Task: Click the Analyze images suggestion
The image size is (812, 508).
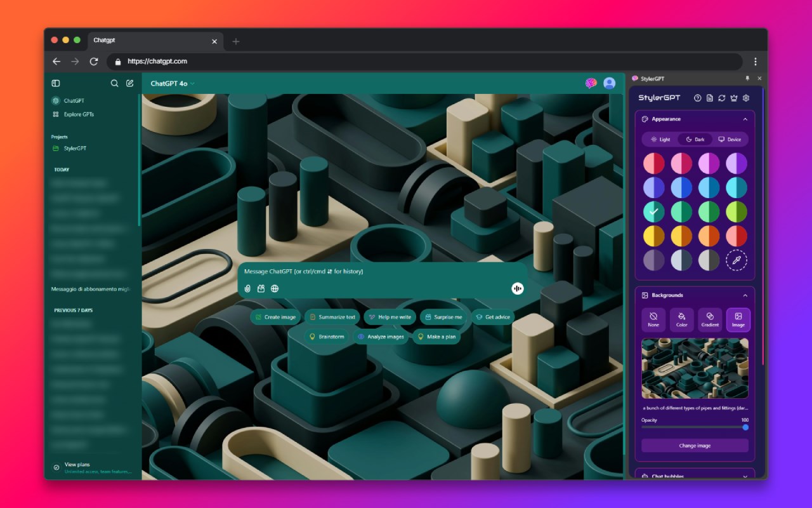Action: click(381, 337)
